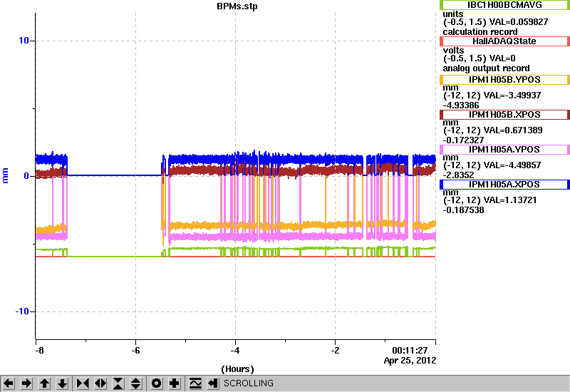Click the return-to-scrolling arrow icon
Image resolution: width=570 pixels, height=392 pixels.
213,383
